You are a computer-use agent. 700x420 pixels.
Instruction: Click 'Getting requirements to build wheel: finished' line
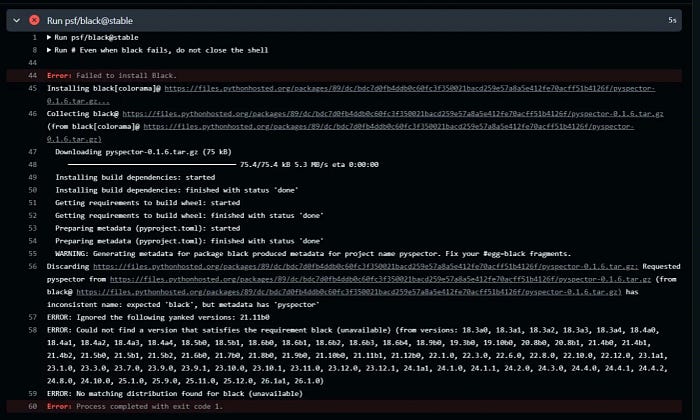189,216
